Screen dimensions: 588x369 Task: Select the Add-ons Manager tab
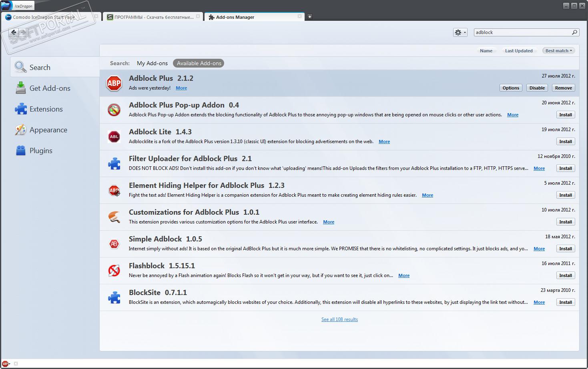click(x=255, y=17)
